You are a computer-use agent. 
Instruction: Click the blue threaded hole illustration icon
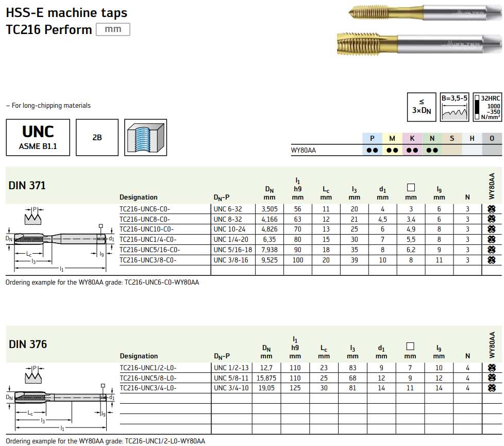(x=146, y=137)
